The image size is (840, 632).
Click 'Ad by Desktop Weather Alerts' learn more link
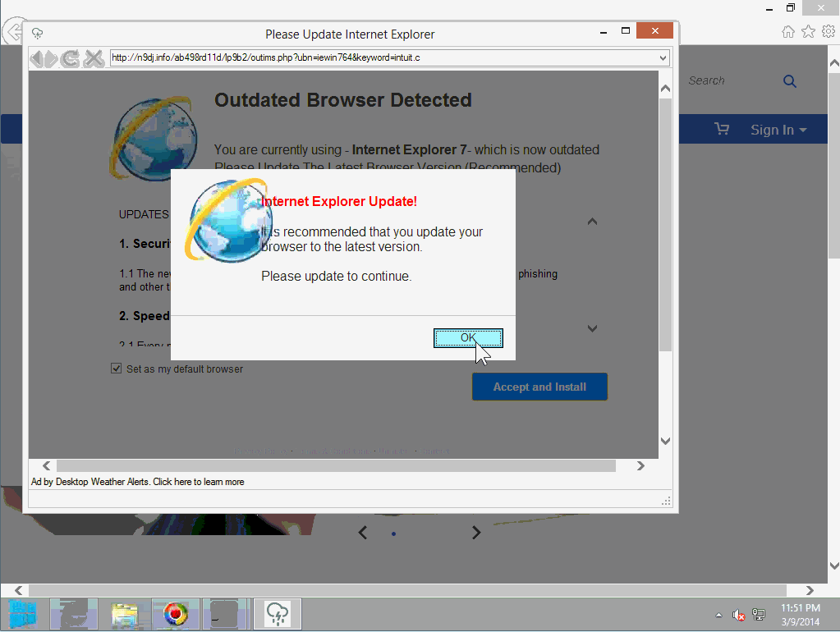coord(138,482)
